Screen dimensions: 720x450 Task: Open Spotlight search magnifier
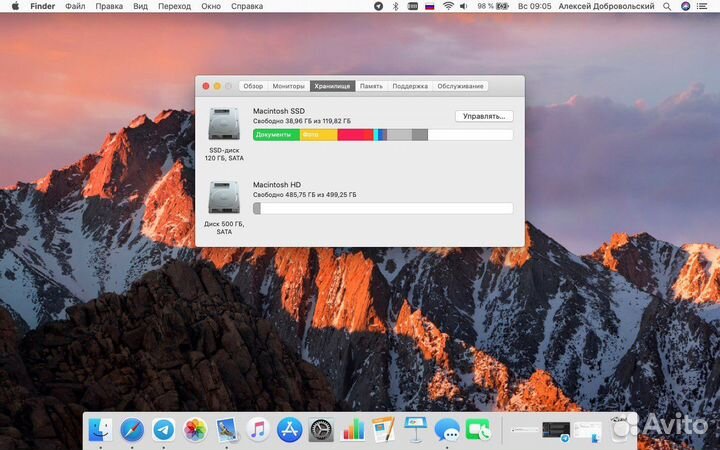pos(667,6)
